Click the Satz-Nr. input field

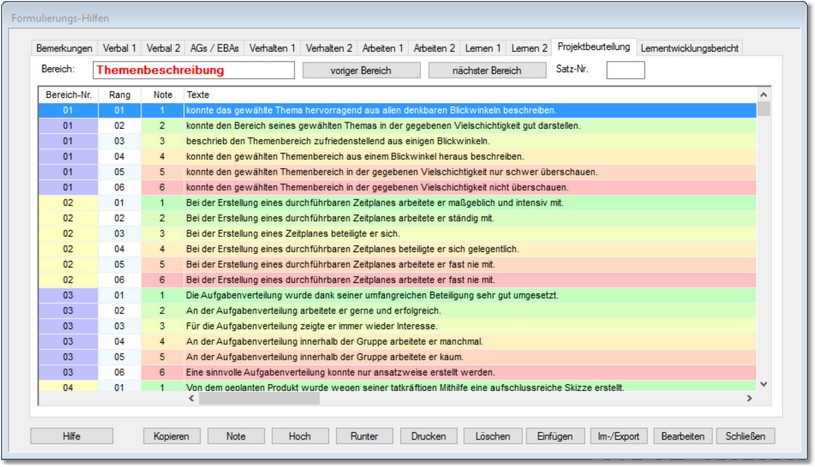point(625,71)
